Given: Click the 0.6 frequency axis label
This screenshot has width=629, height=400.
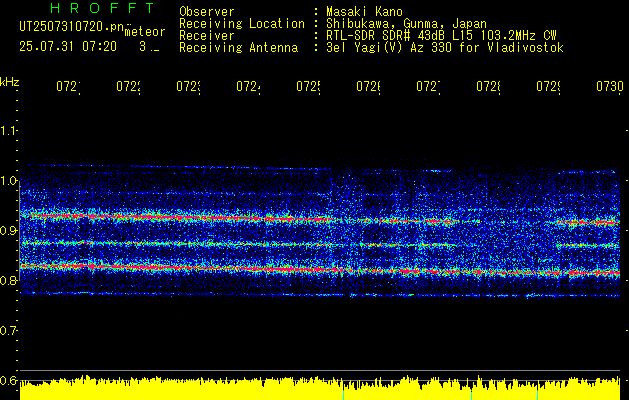Looking at the screenshot, I should click(8, 380).
